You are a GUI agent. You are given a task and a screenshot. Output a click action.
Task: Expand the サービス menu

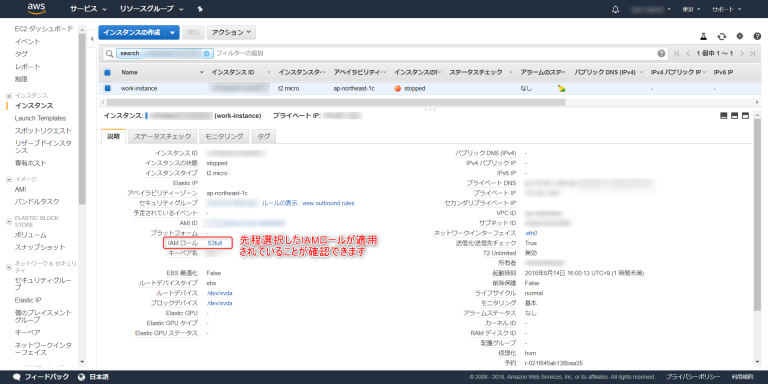88,9
